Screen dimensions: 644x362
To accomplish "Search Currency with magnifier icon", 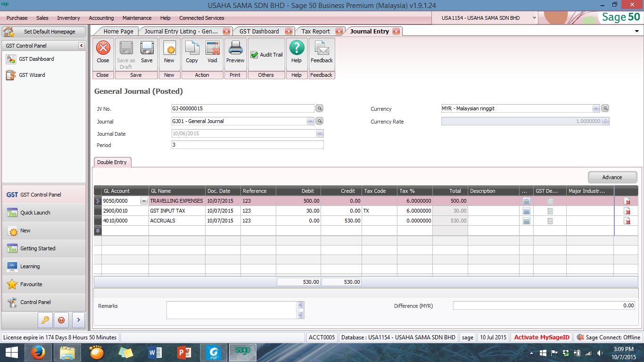I will pyautogui.click(x=605, y=108).
